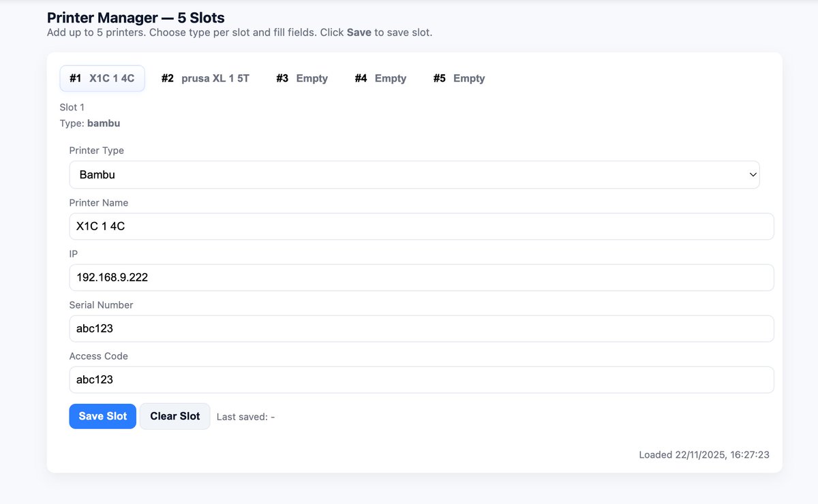Click the 'Last saved: -' status text
The height and width of the screenshot is (504, 818).
pos(245,417)
